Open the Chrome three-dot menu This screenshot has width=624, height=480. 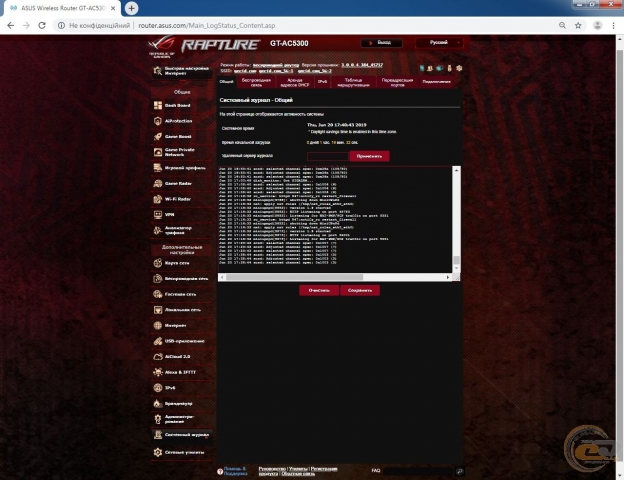(x=613, y=25)
